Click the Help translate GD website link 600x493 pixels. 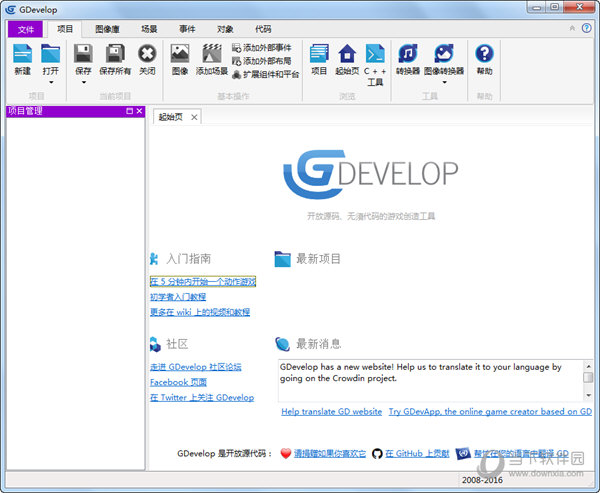pyautogui.click(x=331, y=412)
